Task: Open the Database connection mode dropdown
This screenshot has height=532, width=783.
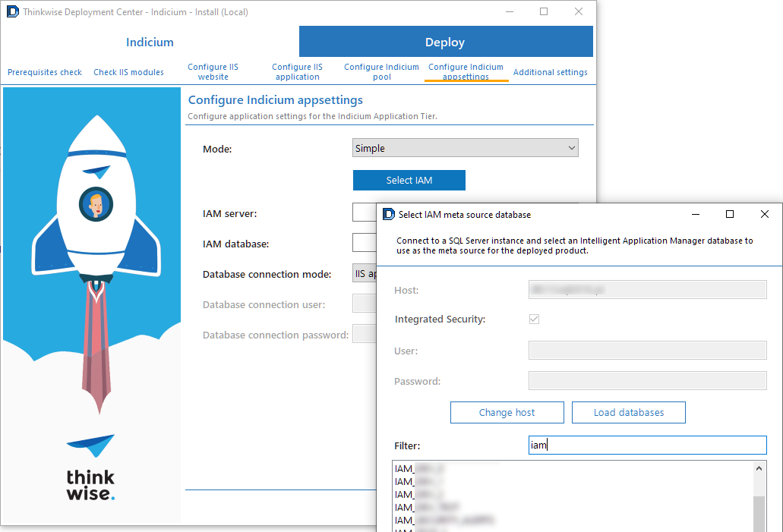Action: [365, 273]
